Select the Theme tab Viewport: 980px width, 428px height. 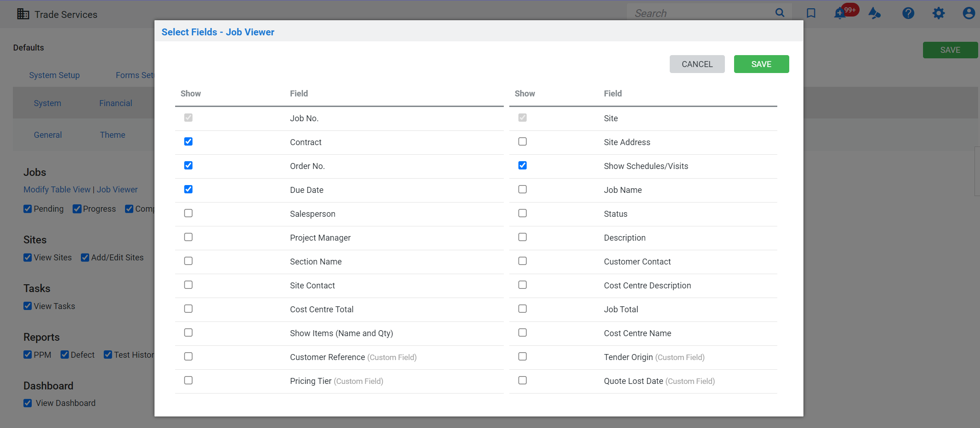[x=113, y=135]
